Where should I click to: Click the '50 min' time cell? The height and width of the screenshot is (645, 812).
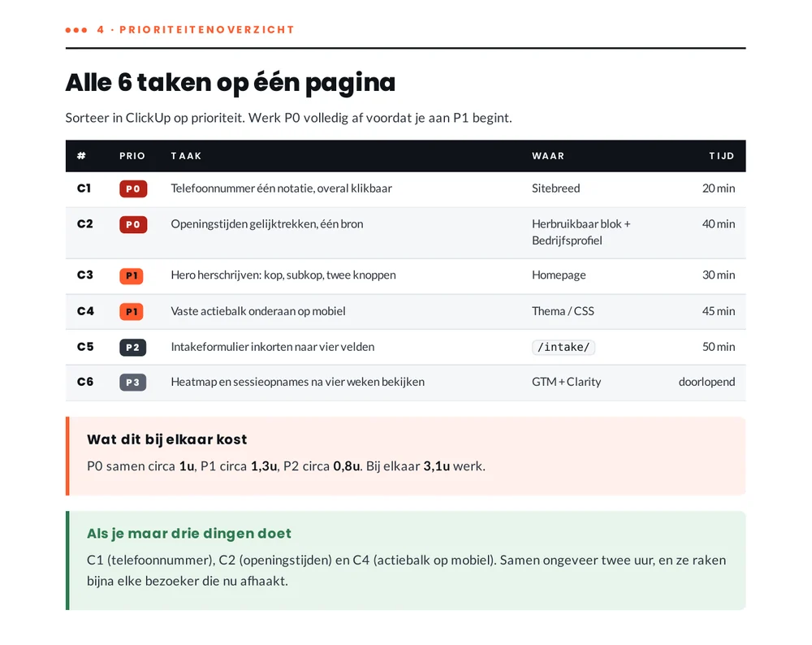[719, 347]
